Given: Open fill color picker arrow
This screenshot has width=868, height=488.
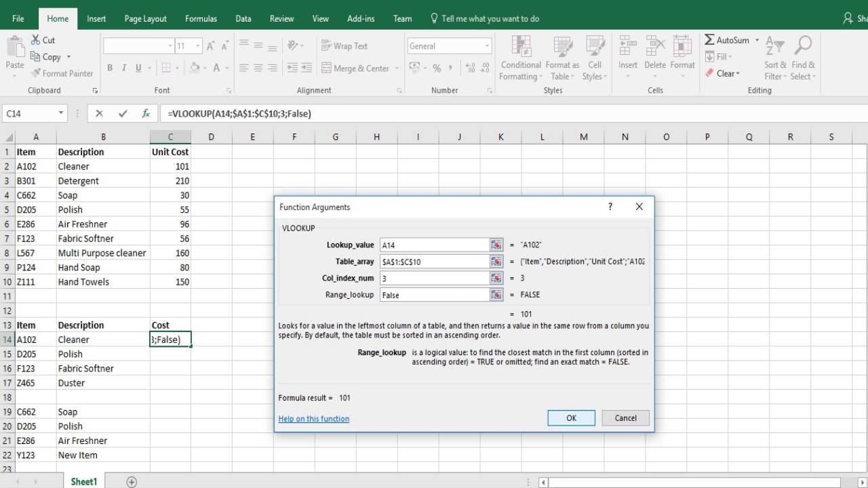Looking at the screenshot, I should [x=206, y=68].
